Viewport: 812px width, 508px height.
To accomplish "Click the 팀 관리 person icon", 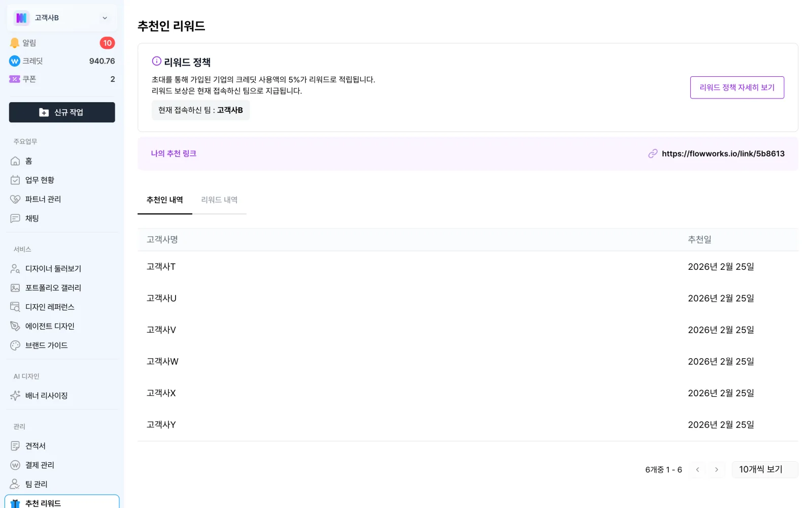I will (15, 484).
